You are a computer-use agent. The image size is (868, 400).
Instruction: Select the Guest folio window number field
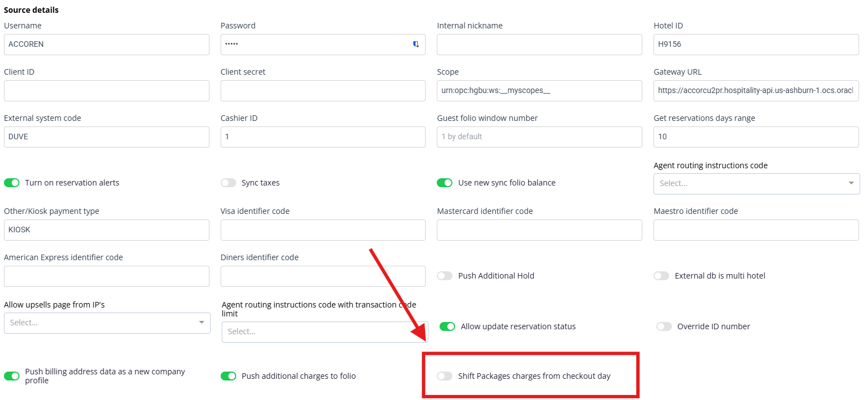click(539, 137)
